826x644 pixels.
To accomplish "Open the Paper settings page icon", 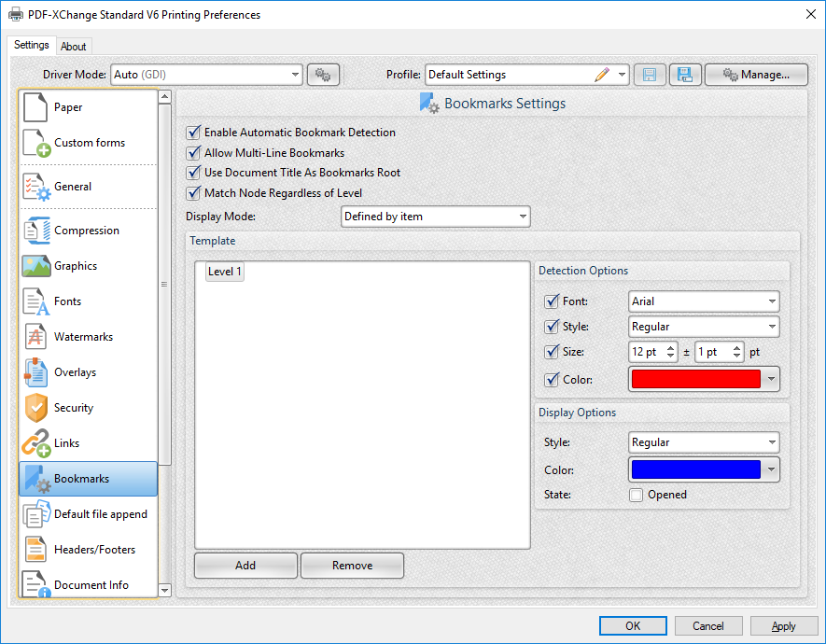I will pos(35,107).
